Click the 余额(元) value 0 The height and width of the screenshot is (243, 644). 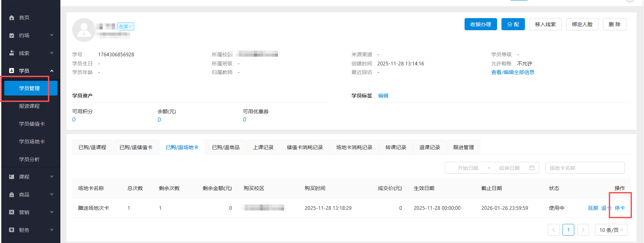[159, 120]
